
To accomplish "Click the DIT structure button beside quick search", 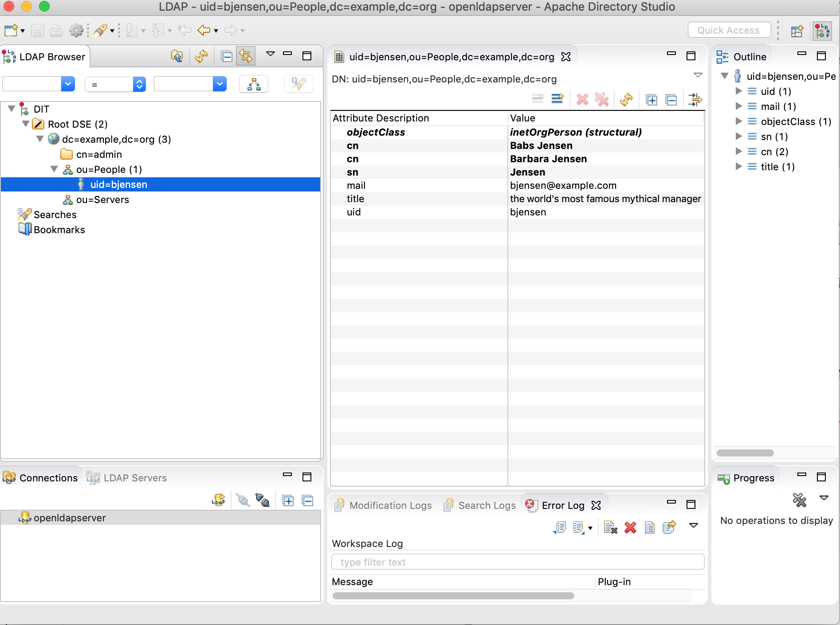I will pyautogui.click(x=254, y=84).
